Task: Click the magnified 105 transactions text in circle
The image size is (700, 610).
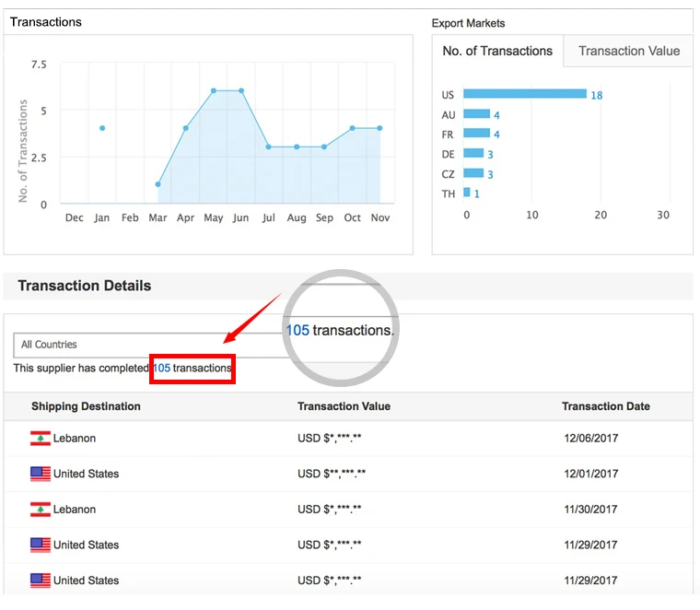Action: pos(338,331)
